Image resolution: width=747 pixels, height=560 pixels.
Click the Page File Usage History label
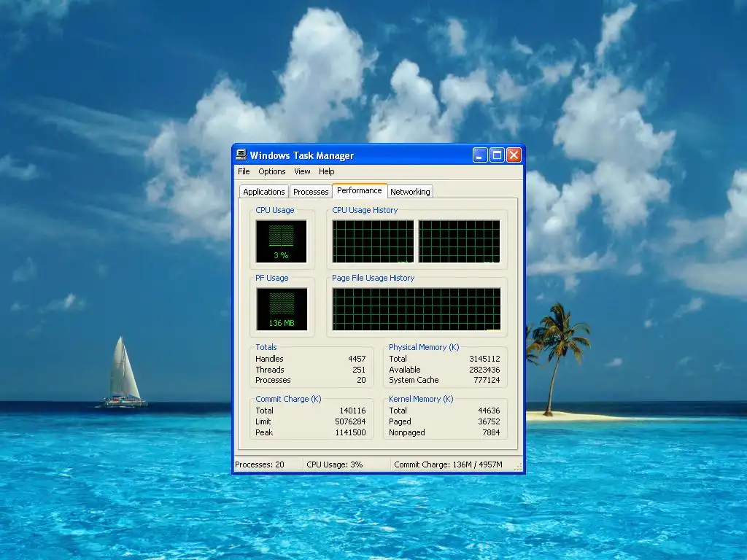[x=373, y=278]
